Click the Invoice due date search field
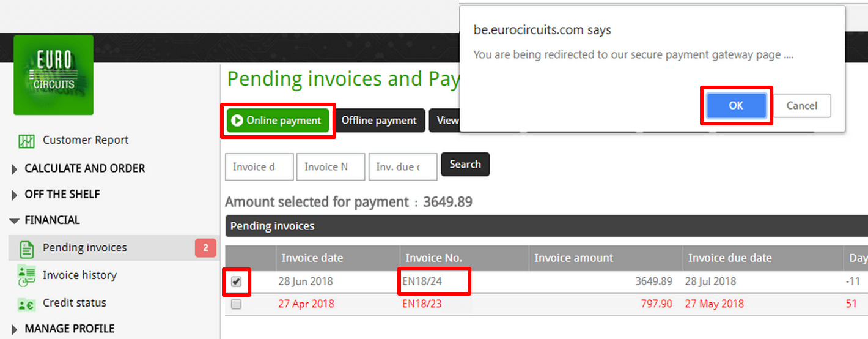The height and width of the screenshot is (339, 868). click(403, 167)
